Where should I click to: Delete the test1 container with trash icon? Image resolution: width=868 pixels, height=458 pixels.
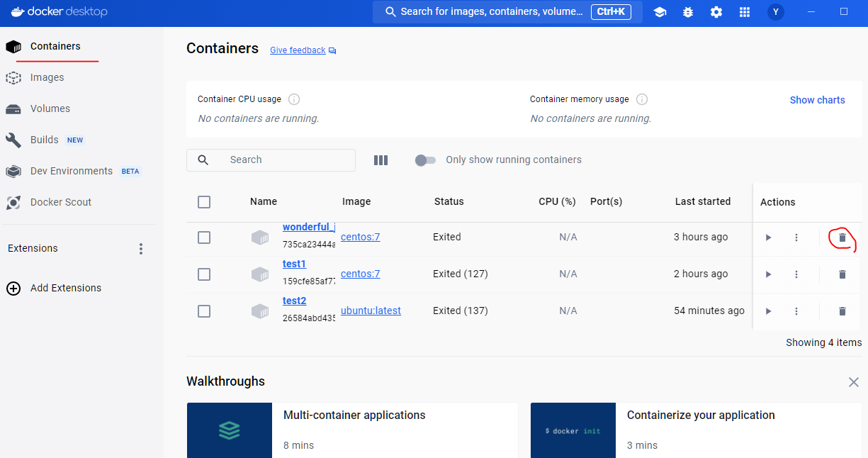842,274
